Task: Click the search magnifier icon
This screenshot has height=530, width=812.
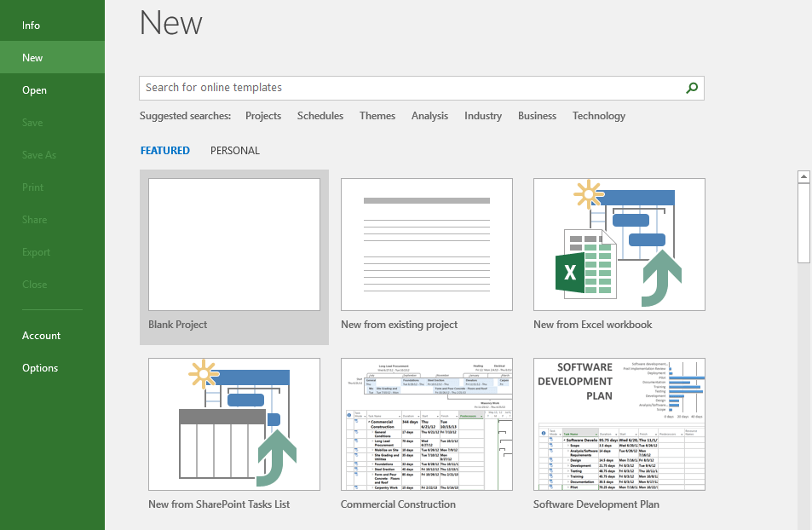Action: point(692,88)
